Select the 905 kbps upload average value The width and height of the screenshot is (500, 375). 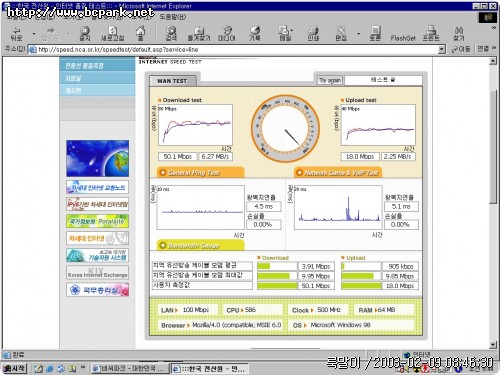[x=400, y=266]
